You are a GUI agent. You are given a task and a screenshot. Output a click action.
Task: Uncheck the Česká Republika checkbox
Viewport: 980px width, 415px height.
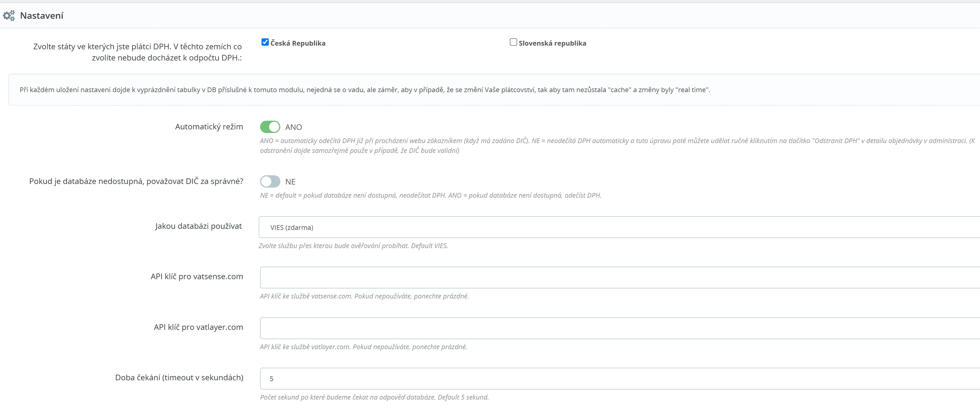point(265,42)
